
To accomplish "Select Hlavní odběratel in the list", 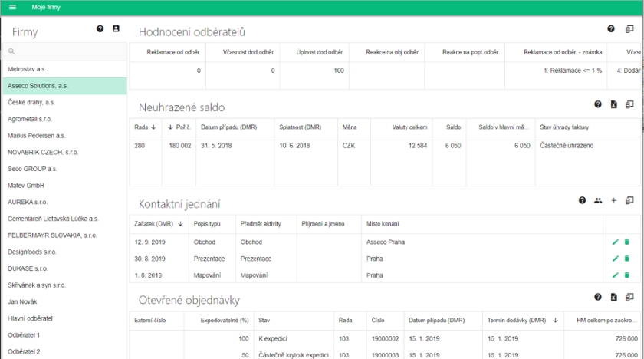I will click(65, 318).
